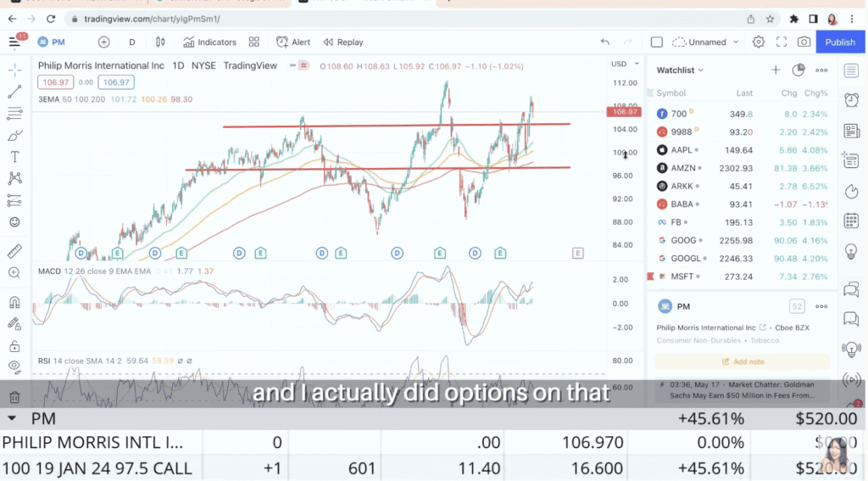This screenshot has height=481, width=868.
Task: Open the Alerts clock sidebar icon
Action: (x=851, y=100)
